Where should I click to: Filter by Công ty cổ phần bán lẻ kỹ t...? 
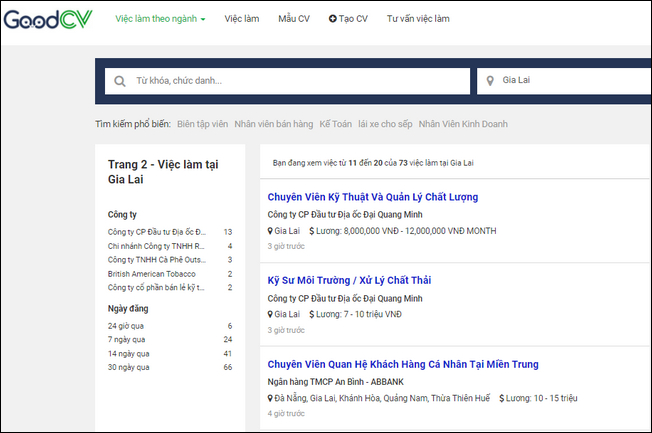156,287
